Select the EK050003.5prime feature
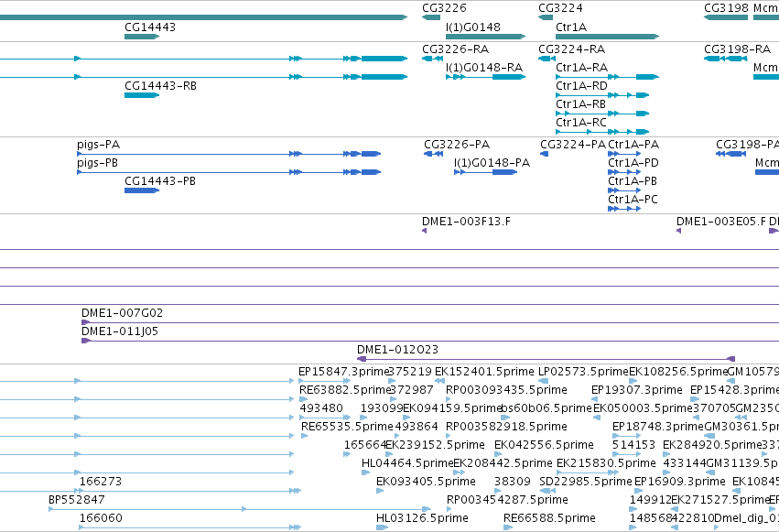 [597, 418]
